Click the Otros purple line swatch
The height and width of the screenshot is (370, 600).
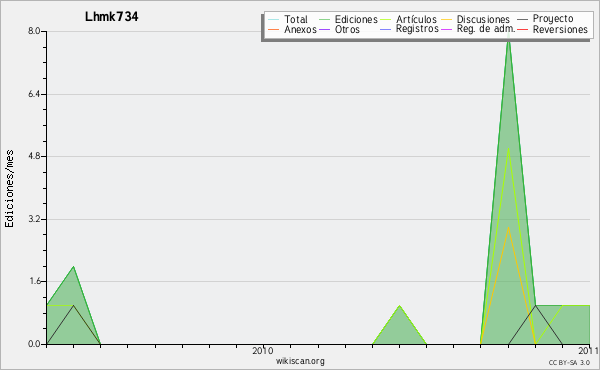click(x=324, y=29)
